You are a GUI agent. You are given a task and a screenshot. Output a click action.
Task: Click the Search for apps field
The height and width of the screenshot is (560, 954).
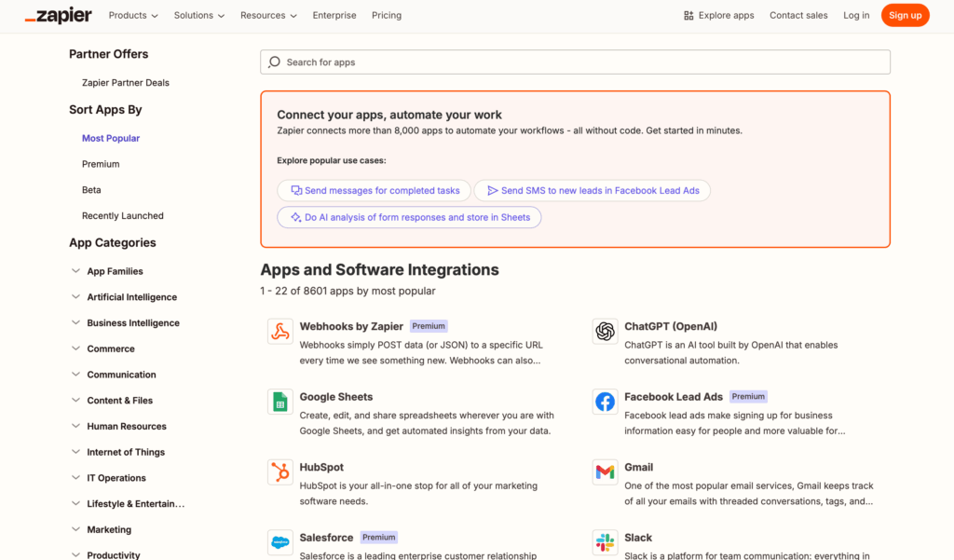pyautogui.click(x=575, y=62)
